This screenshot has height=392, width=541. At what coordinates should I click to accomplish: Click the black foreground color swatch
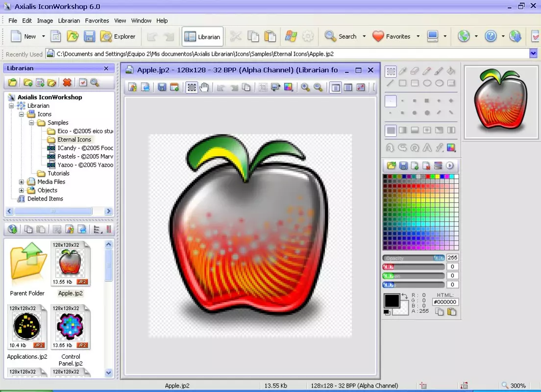pos(392,300)
